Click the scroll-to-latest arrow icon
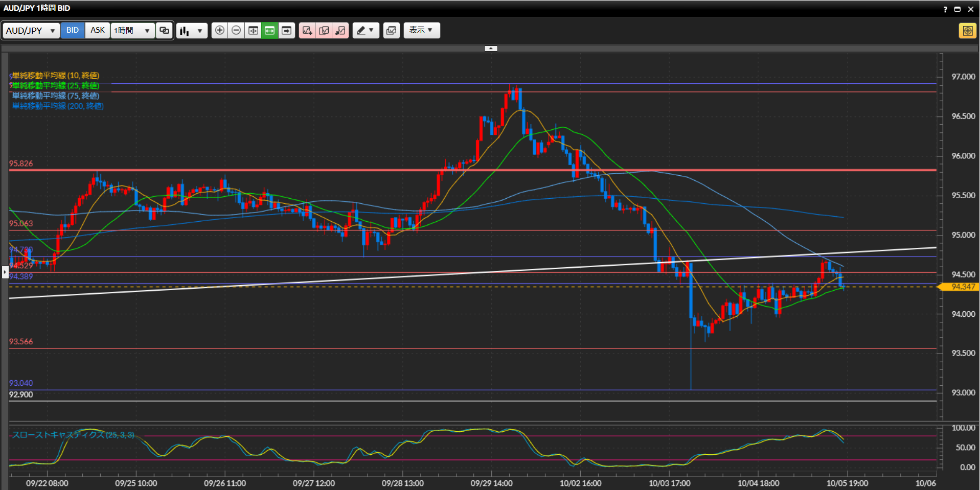This screenshot has width=980, height=490. (287, 31)
